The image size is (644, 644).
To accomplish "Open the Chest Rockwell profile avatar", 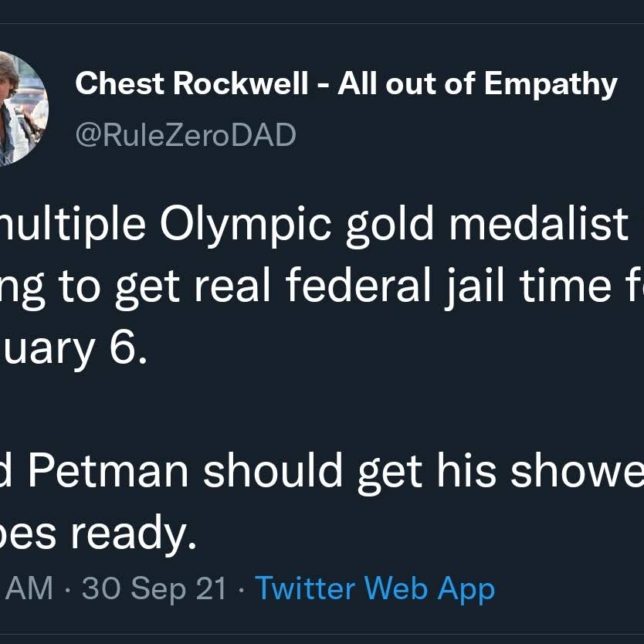I will tap(20, 110).
